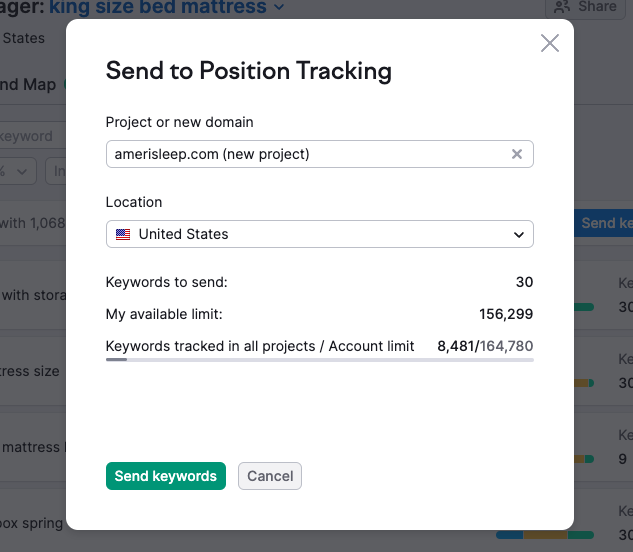Focus the keyword filter field behind dialog
Viewport: 633px width, 552px height.
(x=30, y=136)
